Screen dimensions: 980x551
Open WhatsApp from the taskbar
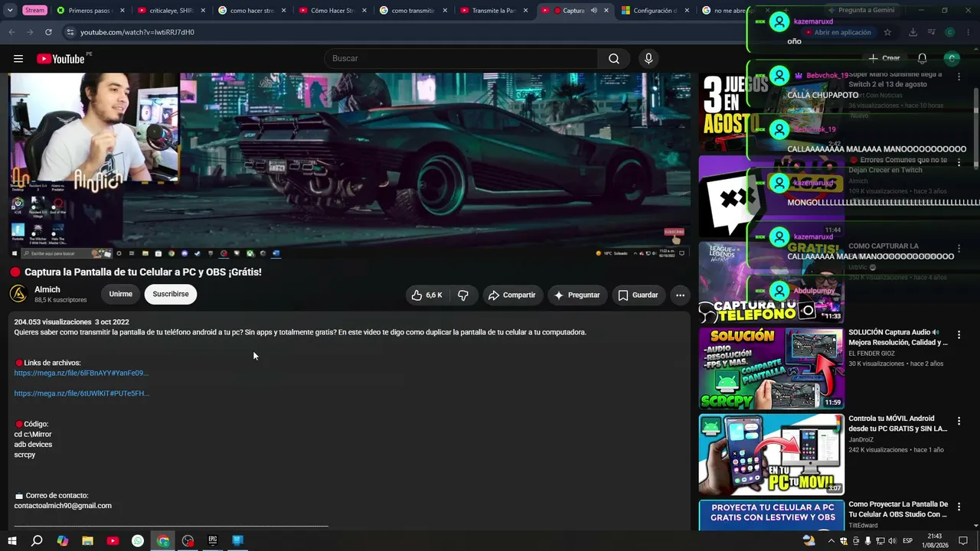(138, 541)
